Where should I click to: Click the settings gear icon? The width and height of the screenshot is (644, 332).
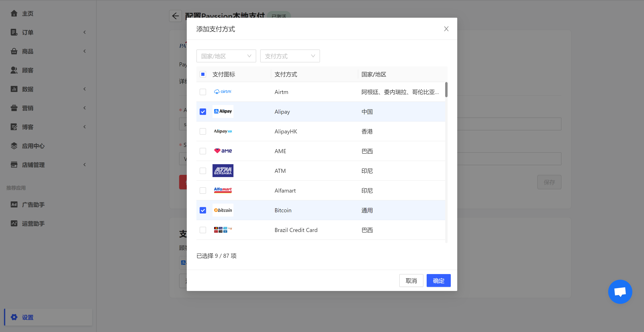[14, 317]
